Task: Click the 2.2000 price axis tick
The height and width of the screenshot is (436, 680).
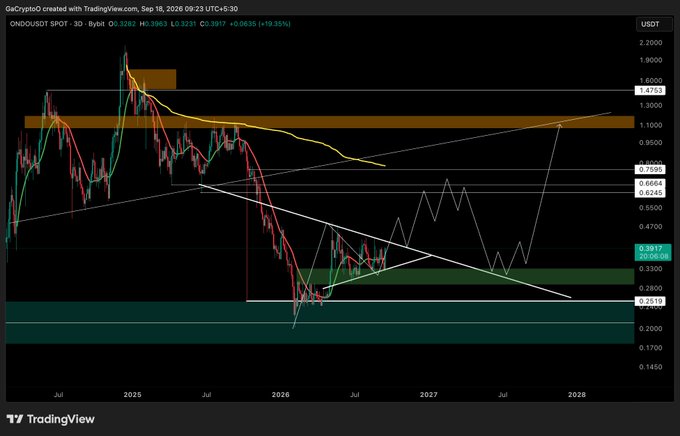Action: 650,43
